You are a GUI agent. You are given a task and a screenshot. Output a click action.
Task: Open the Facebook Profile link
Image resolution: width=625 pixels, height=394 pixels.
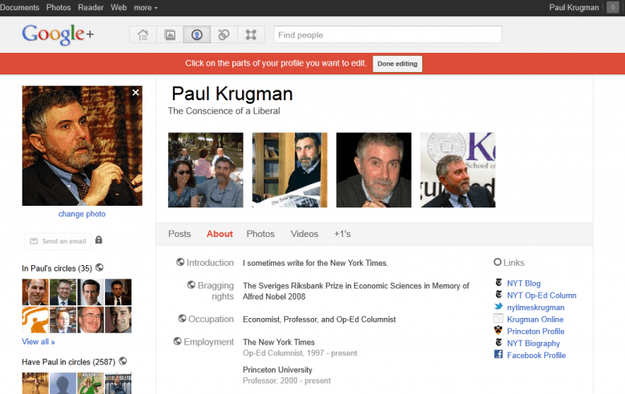click(x=536, y=355)
